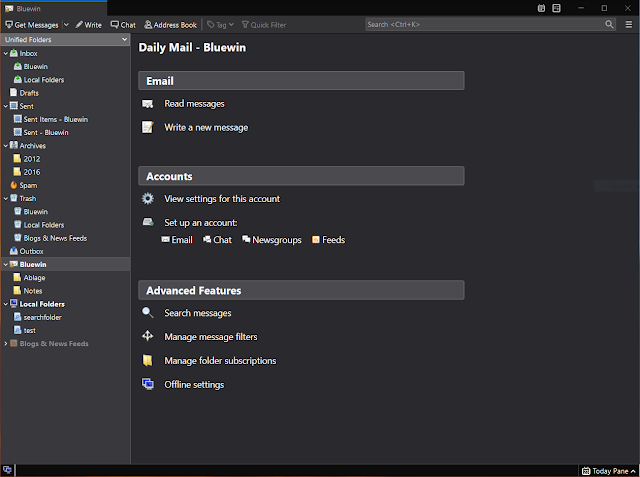Open the Write new message tool
The image size is (640, 477).
pos(89,24)
